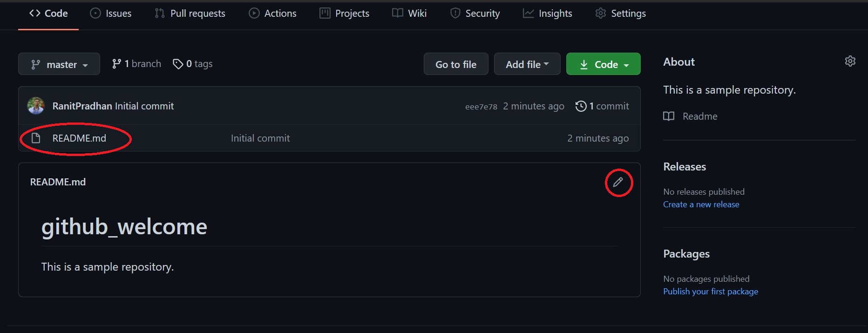View the 1 branch link
The image size is (868, 333).
(x=136, y=64)
